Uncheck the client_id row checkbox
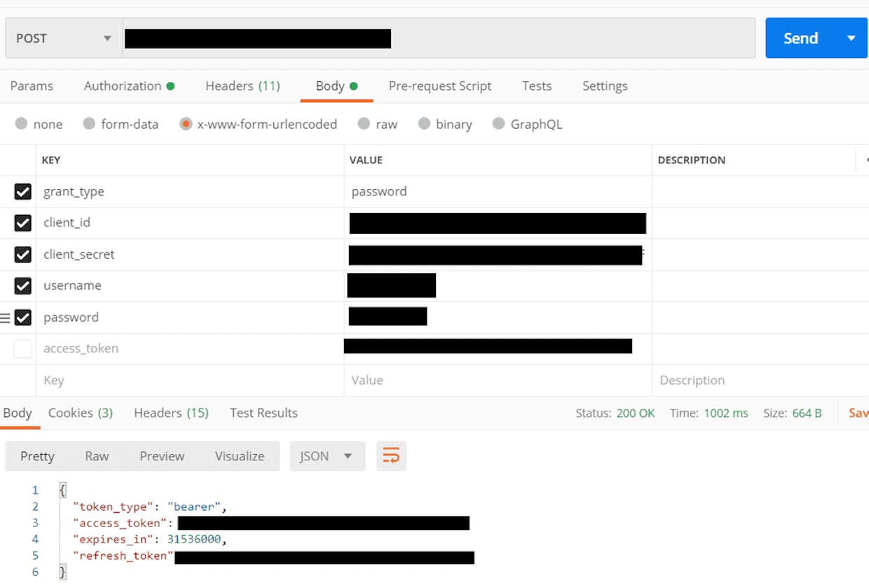The height and width of the screenshot is (588, 869). click(23, 223)
